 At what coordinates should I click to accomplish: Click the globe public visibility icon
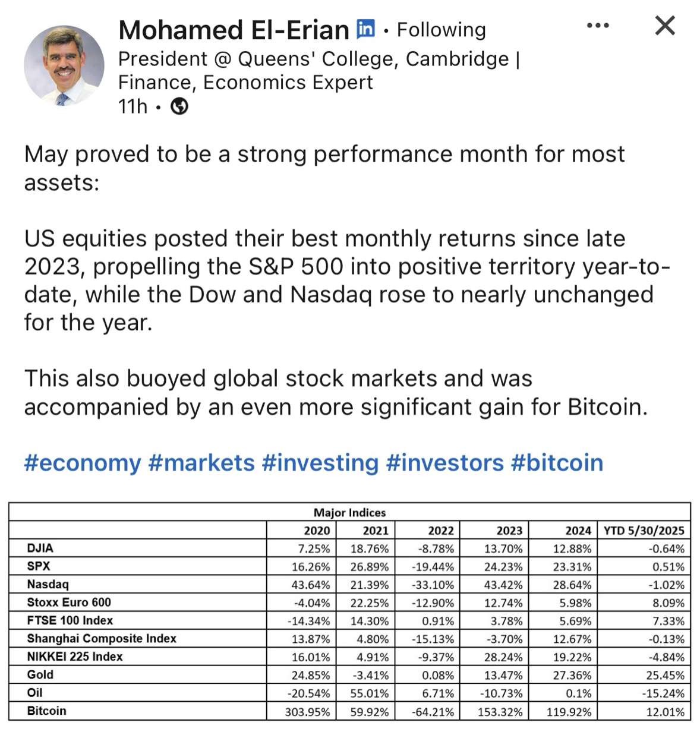tap(179, 106)
